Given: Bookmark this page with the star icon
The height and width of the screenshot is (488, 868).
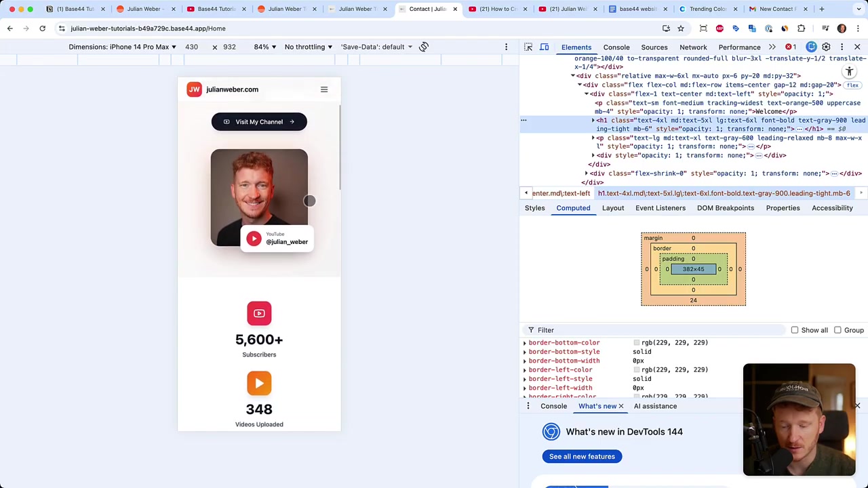Looking at the screenshot, I should tap(681, 28).
